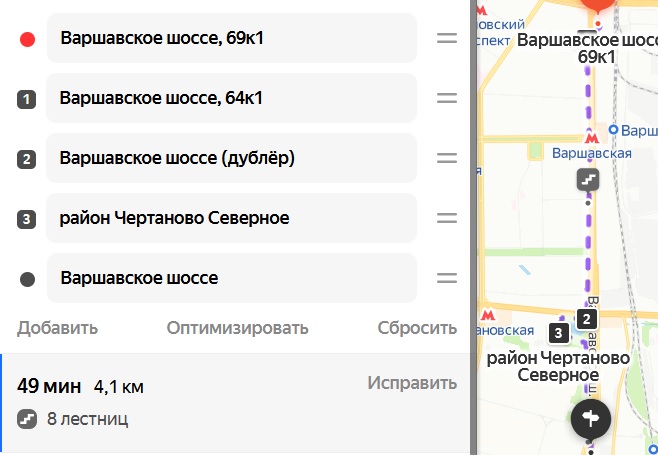Click waypoint marker 2 on the map
The width and height of the screenshot is (658, 455).
(587, 320)
